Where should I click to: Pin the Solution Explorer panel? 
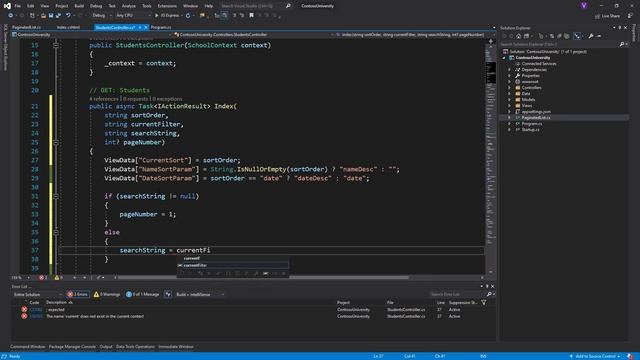[620, 28]
